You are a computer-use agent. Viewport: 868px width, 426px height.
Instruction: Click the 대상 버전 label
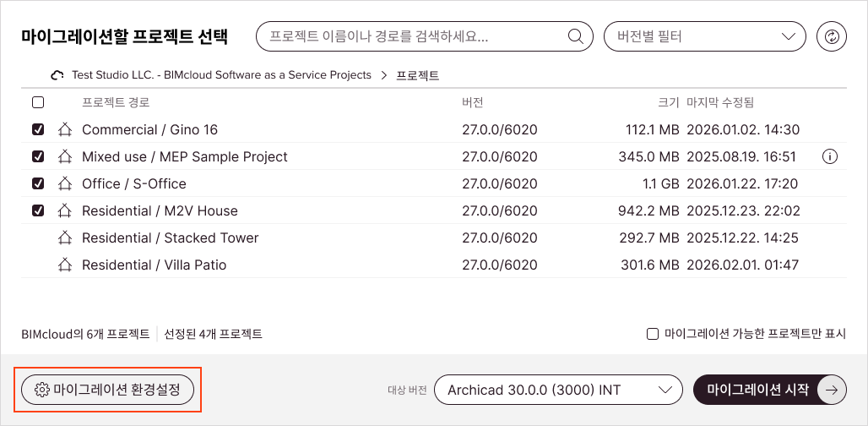click(x=407, y=390)
